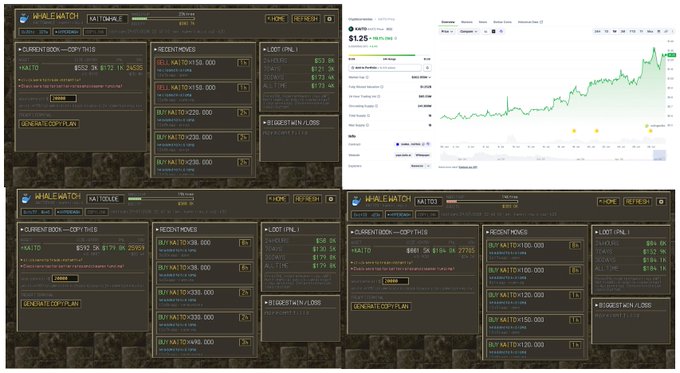Click info icon beside Circulating Supply
Screen dimensions: 680x373
point(376,106)
